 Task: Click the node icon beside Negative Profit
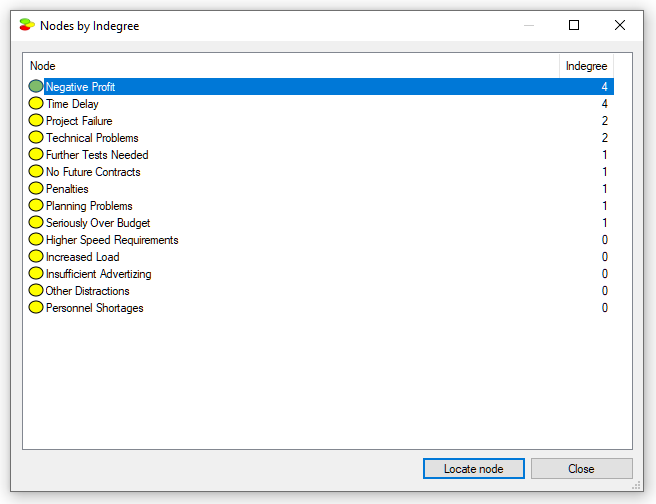point(36,86)
